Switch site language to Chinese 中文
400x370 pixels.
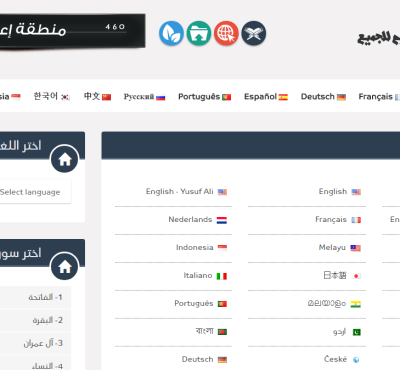[x=97, y=97]
